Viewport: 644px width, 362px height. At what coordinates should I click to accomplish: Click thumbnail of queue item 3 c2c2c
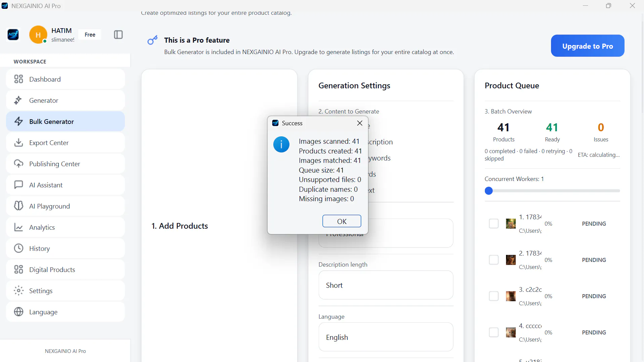[x=511, y=296]
